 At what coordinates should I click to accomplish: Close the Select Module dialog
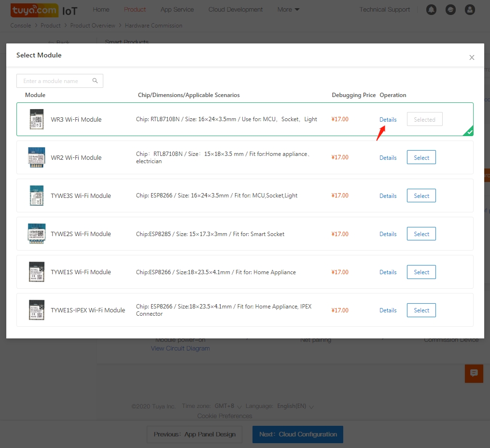(472, 57)
